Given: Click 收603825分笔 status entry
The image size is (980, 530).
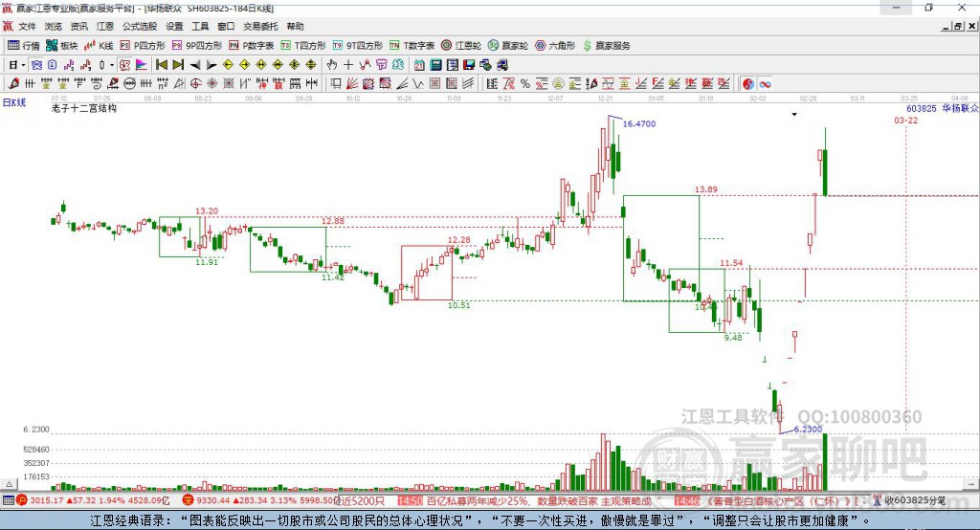Looking at the screenshot, I should coord(910,500).
